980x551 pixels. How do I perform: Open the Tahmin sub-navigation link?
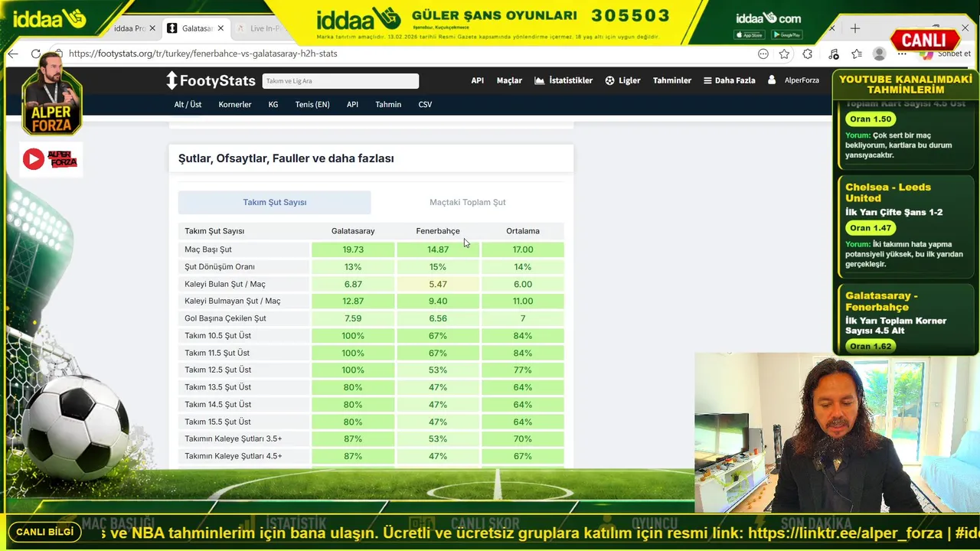tap(388, 104)
